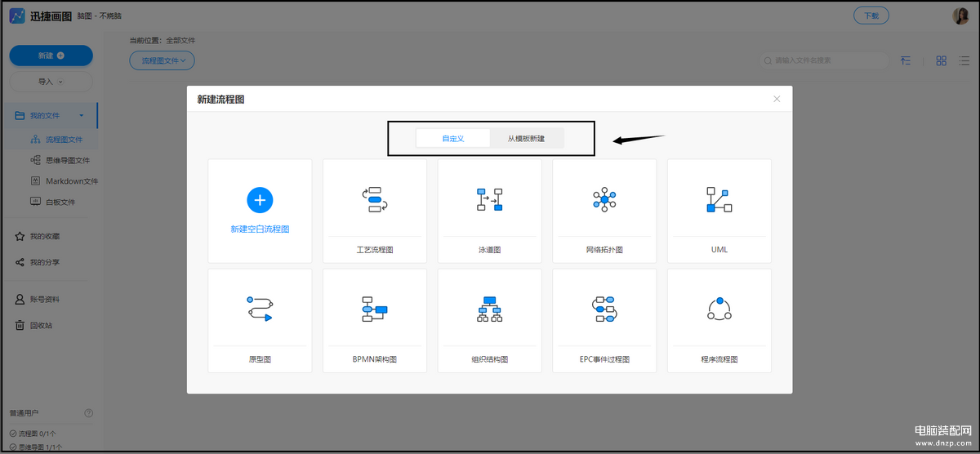Open the 流程图文件 filter dropdown
Viewport: 980px width, 454px height.
tap(162, 60)
